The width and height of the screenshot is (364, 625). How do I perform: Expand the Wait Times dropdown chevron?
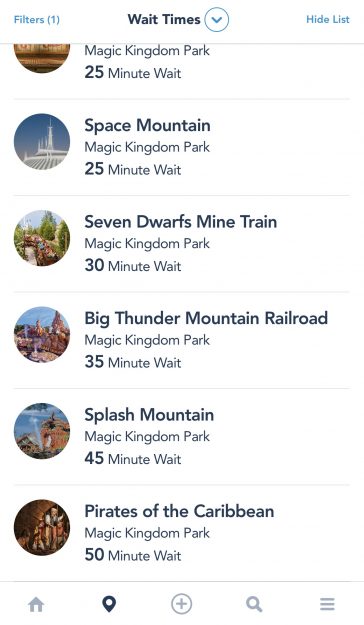tap(216, 19)
